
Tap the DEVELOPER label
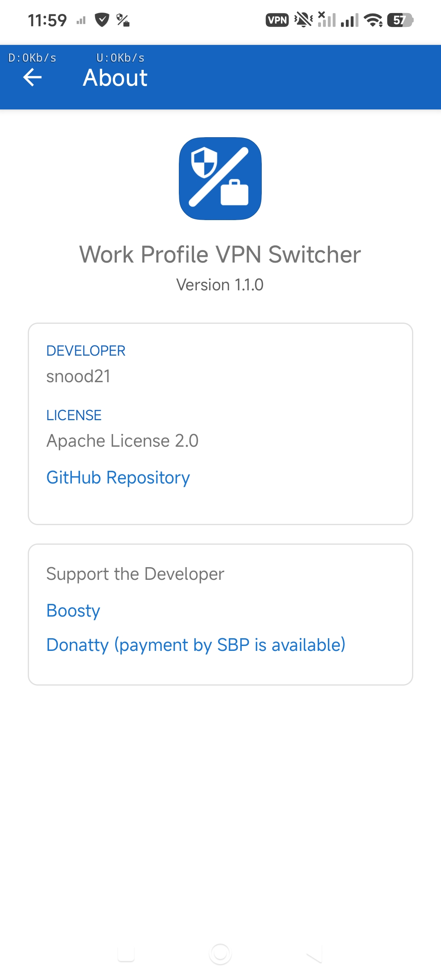pos(86,351)
